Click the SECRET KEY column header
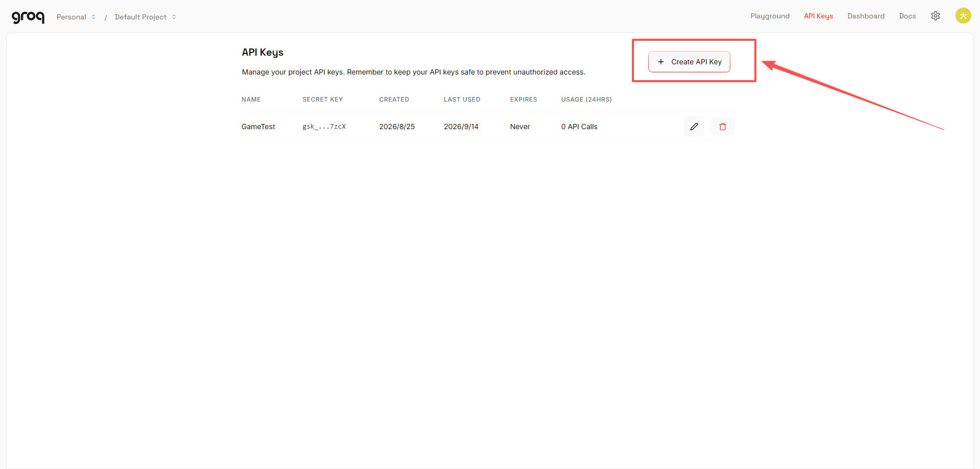 pos(323,100)
